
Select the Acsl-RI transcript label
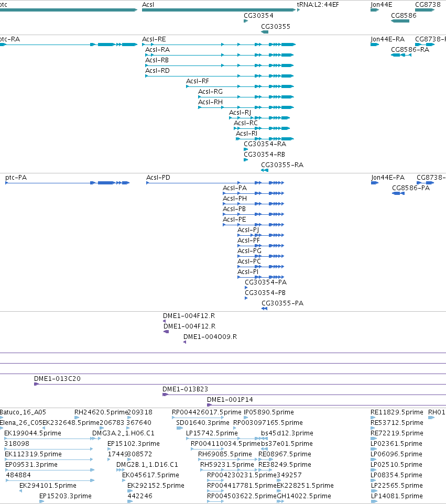[x=246, y=134]
